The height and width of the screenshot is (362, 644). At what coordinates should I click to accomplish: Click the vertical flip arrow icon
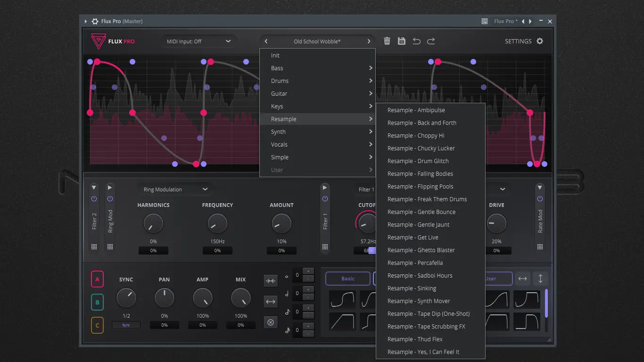540,279
